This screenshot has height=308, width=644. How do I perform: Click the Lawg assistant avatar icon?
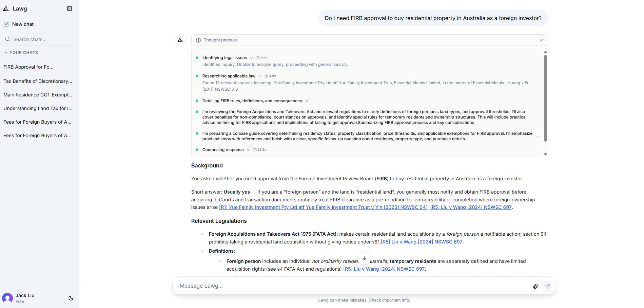180,40
